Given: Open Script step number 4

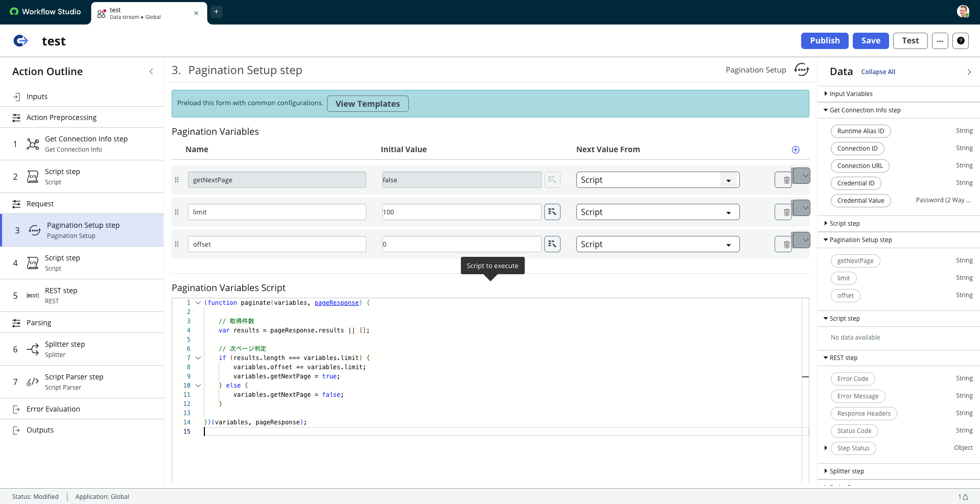Looking at the screenshot, I should [82, 263].
